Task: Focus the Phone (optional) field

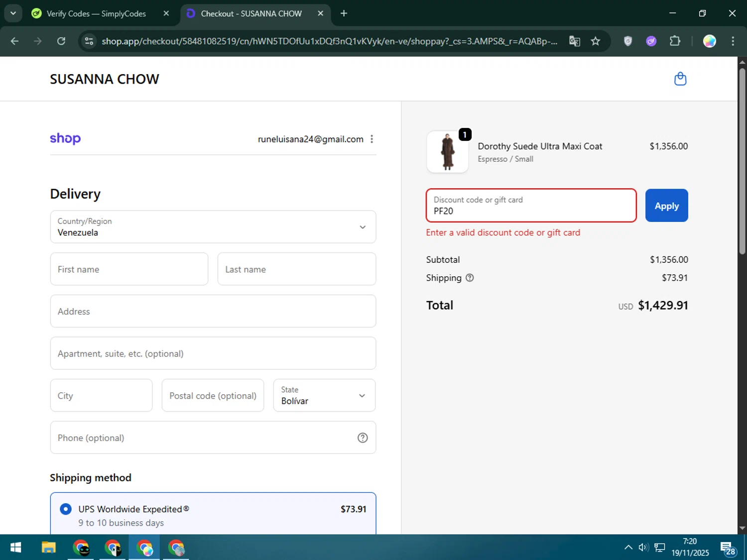Action: click(213, 438)
